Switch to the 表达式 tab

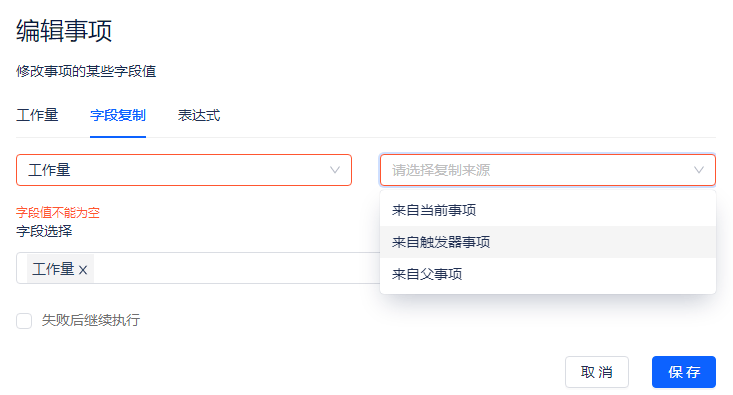(199, 115)
